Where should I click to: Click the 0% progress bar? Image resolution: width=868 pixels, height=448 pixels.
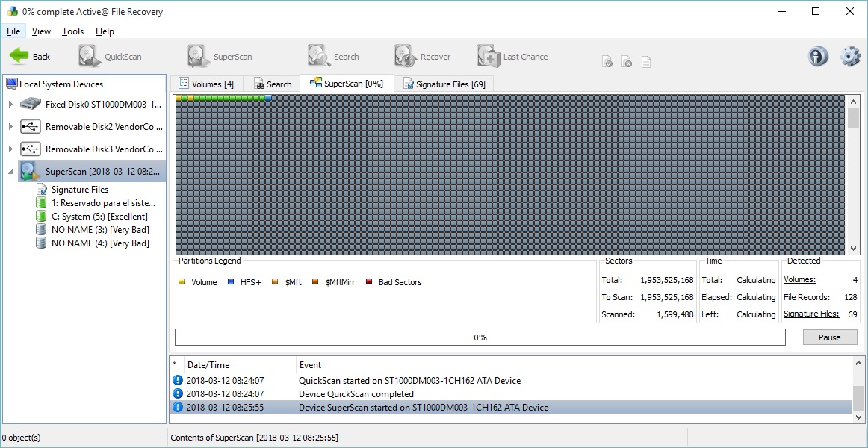click(x=479, y=337)
